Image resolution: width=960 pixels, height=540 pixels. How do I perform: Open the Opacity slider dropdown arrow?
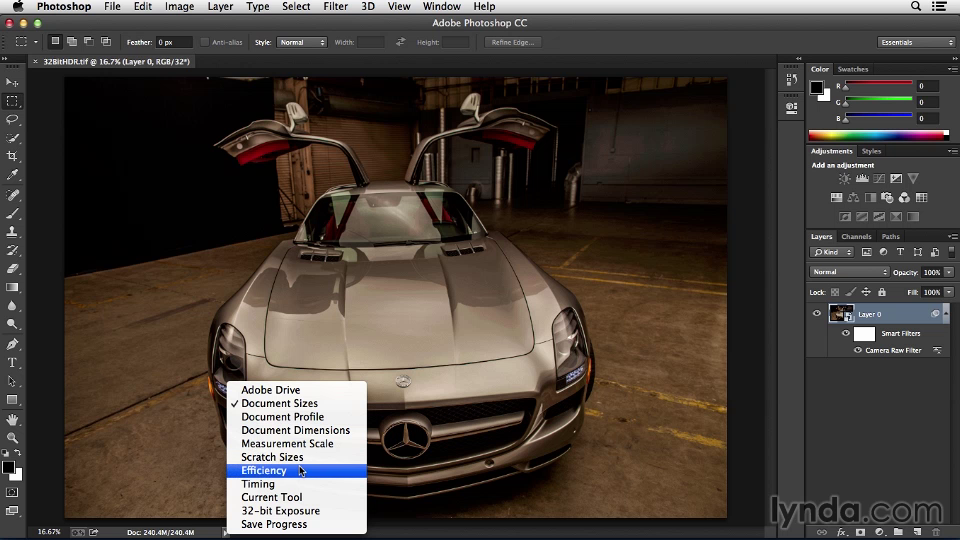click(949, 272)
